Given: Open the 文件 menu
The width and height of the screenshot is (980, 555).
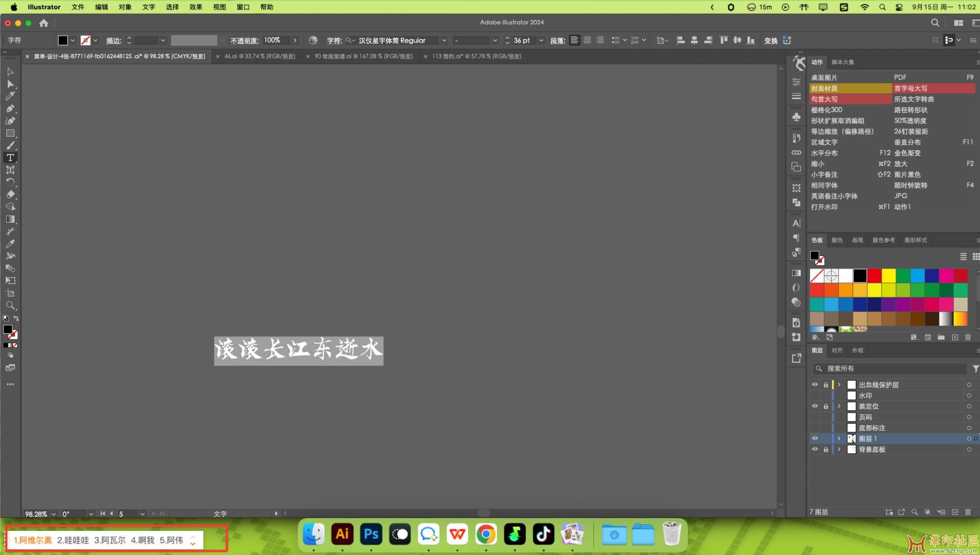Looking at the screenshot, I should (x=78, y=7).
